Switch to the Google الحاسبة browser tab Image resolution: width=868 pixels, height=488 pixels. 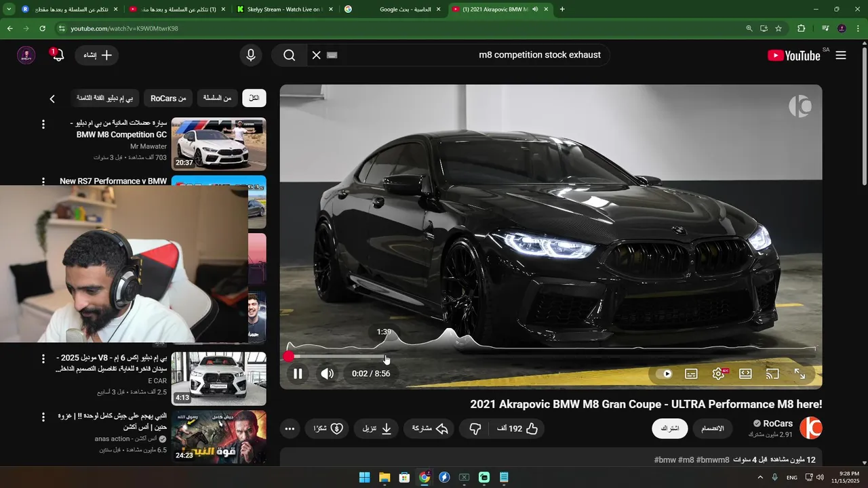(x=392, y=9)
